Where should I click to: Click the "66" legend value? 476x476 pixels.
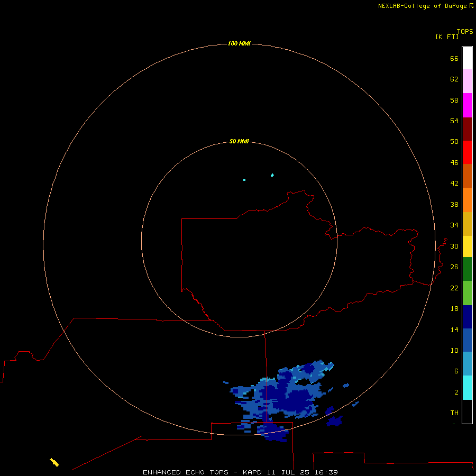[x=454, y=58]
